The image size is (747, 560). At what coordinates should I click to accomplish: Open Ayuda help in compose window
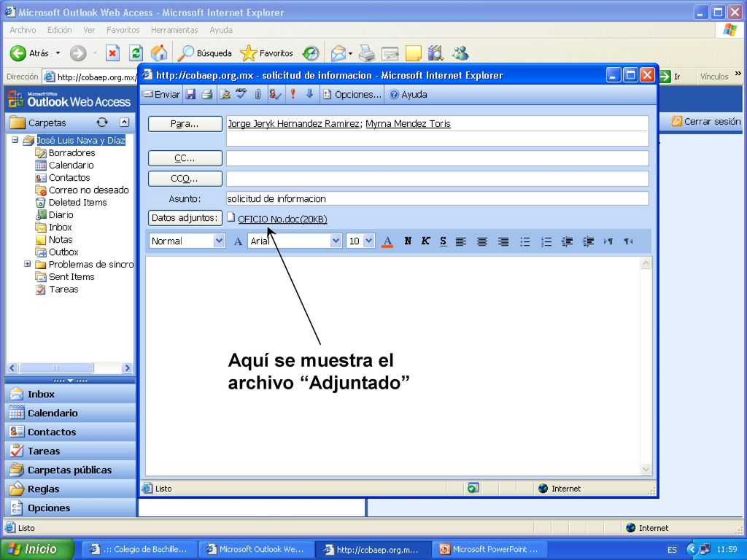409,94
